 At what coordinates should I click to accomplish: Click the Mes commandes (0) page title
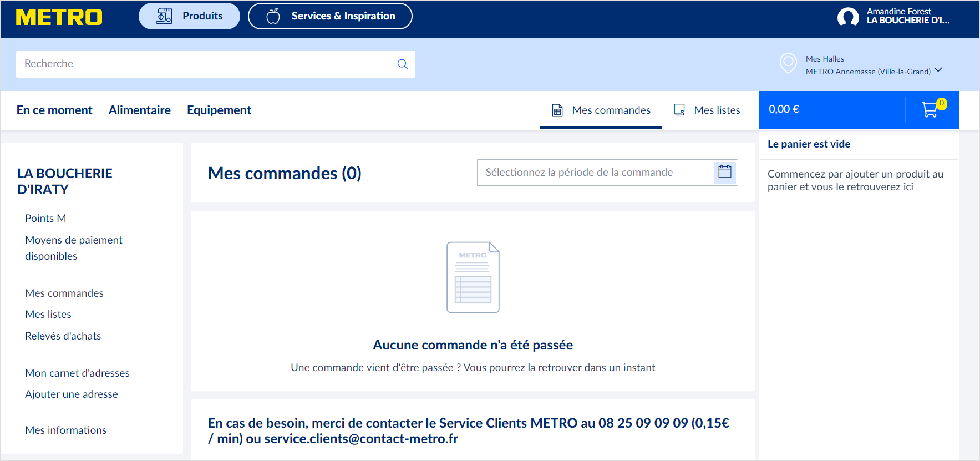click(x=285, y=174)
